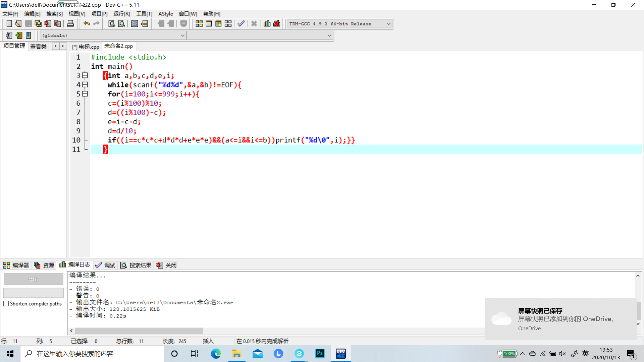This screenshot has width=644, height=362.
Task: Click the OneDrive screenshot saved notification
Action: pyautogui.click(x=561, y=319)
